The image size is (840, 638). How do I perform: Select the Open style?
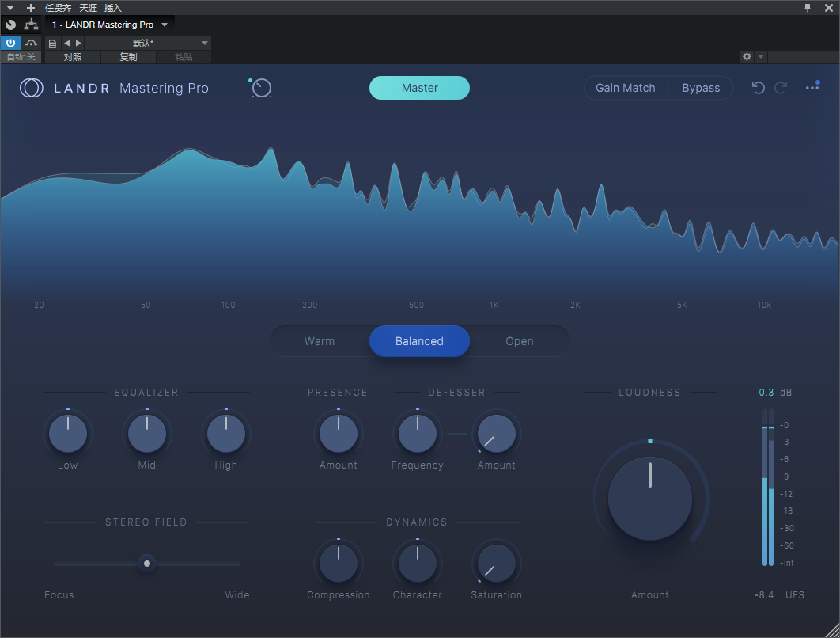tap(519, 341)
